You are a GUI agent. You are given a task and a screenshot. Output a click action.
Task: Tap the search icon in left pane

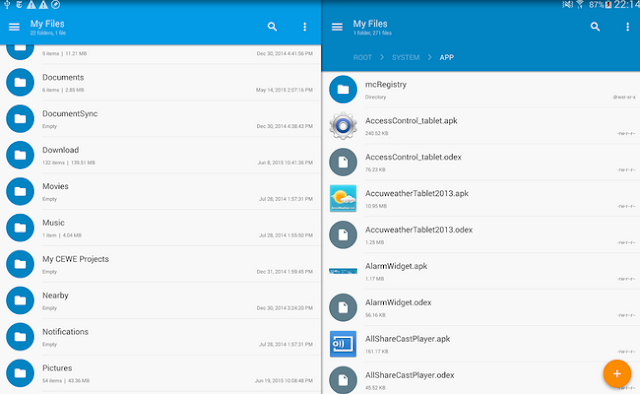(x=272, y=27)
